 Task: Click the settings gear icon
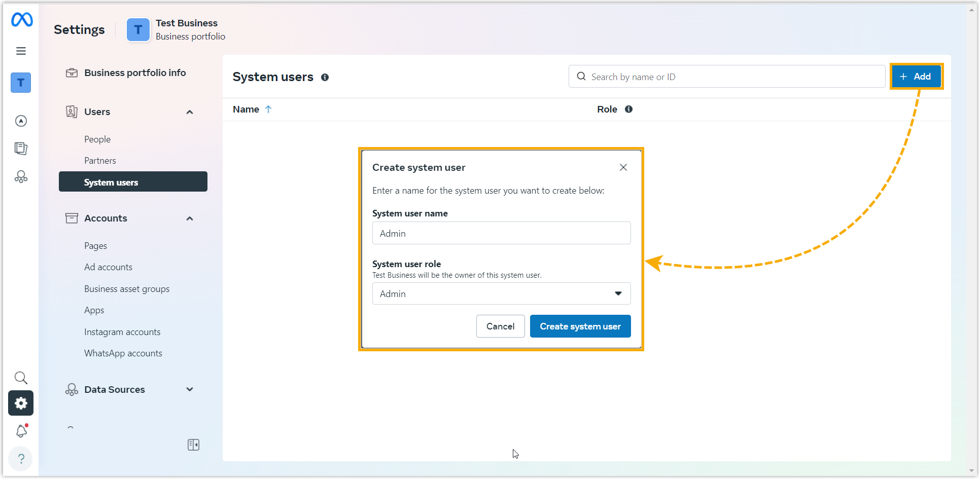[21, 403]
